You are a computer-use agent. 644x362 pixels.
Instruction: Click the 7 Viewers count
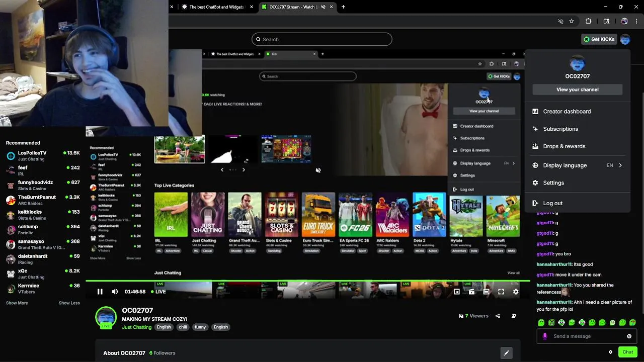click(x=473, y=316)
